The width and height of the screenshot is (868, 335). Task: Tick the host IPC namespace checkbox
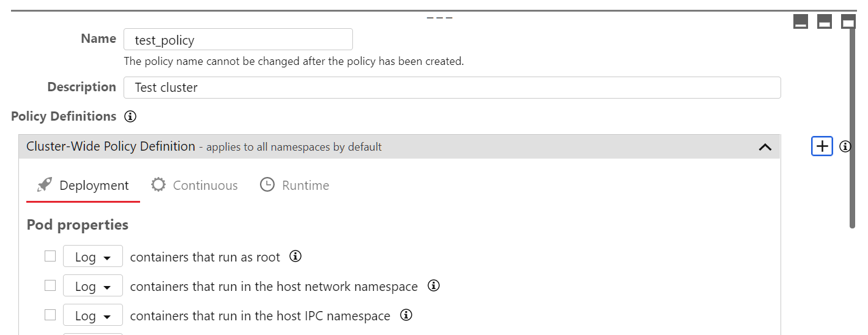tap(50, 315)
